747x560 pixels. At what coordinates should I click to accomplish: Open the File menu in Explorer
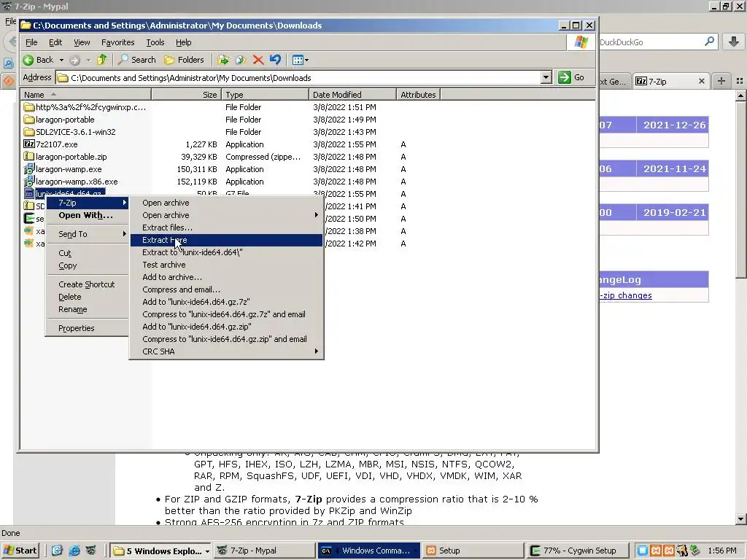coord(31,42)
